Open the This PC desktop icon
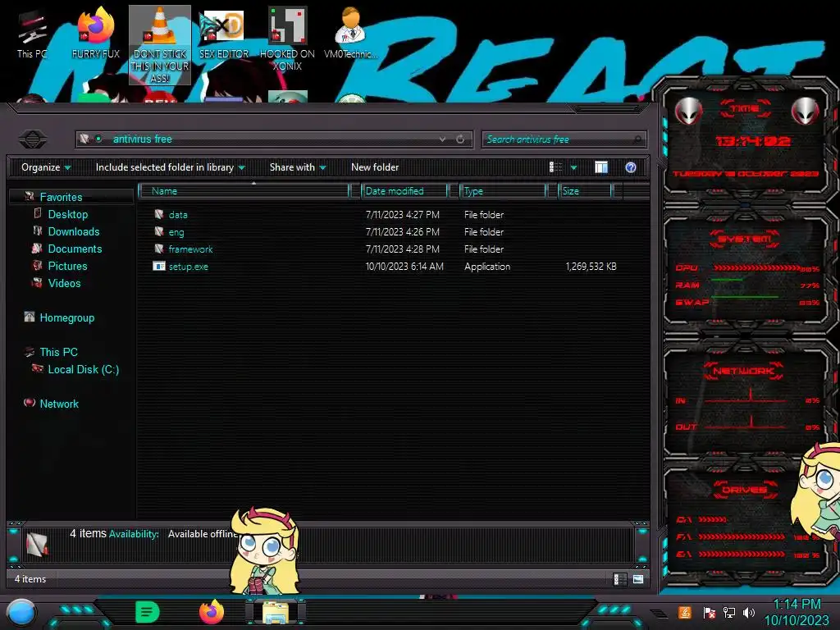Viewport: 840px width, 630px height. coord(32,34)
